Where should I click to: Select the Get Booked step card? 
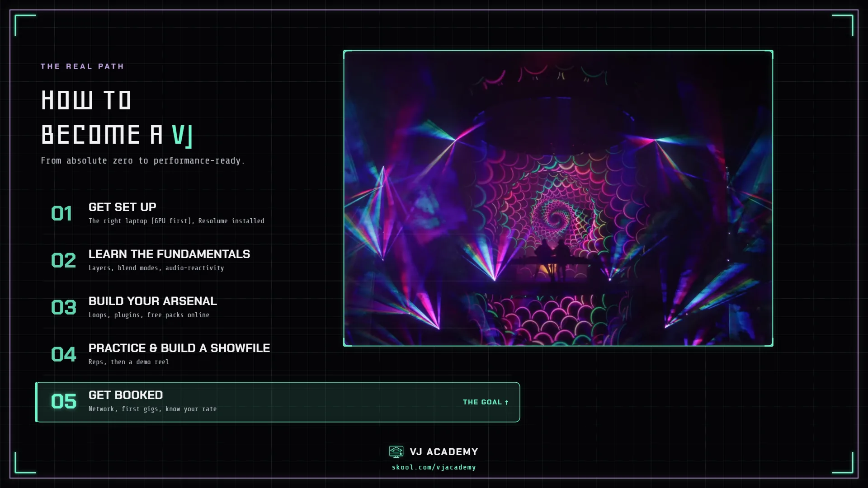coord(278,402)
